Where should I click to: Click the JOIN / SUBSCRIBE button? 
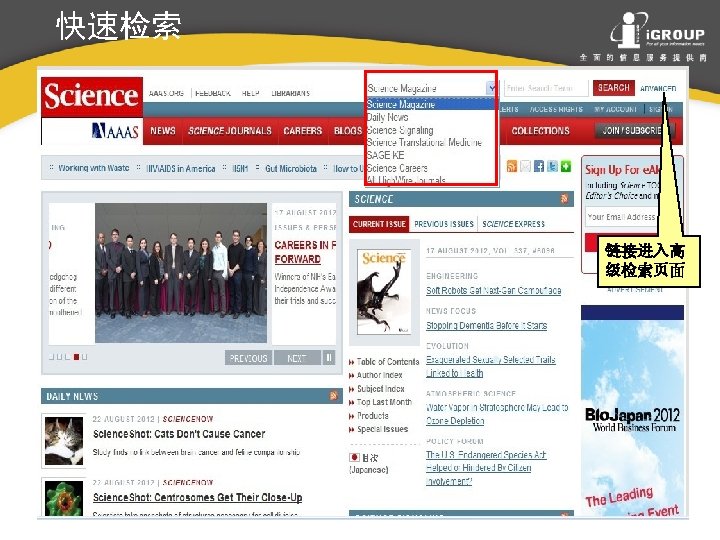tap(636, 130)
